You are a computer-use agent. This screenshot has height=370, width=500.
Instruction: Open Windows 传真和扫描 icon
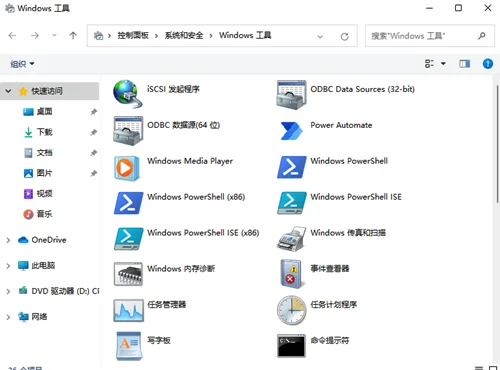click(x=291, y=239)
